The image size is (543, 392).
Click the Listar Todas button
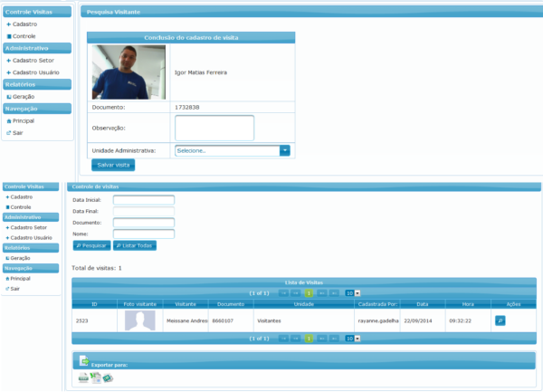pos(135,245)
